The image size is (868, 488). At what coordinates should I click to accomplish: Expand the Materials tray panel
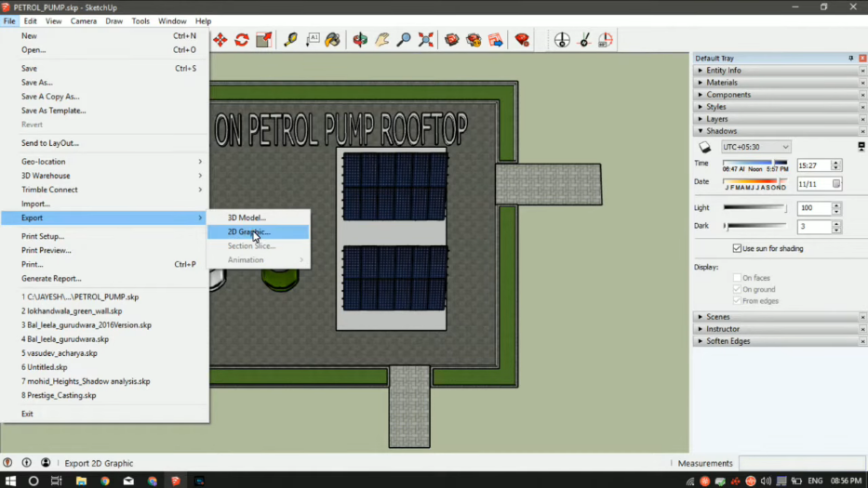point(722,83)
